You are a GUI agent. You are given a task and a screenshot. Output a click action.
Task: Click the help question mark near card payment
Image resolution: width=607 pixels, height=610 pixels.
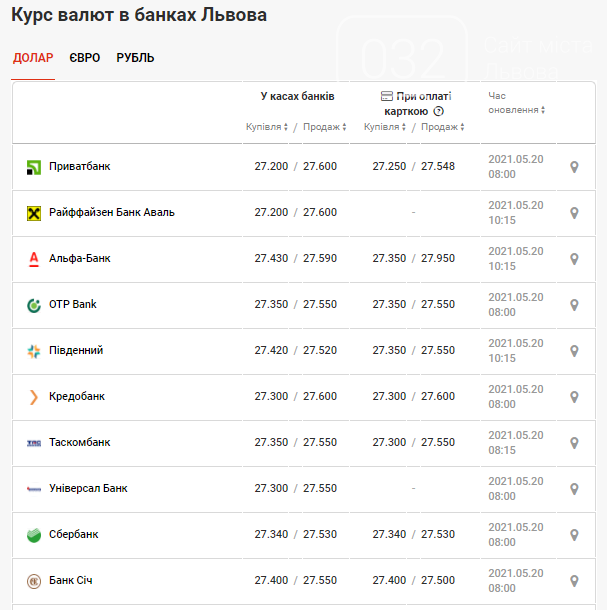point(438,111)
